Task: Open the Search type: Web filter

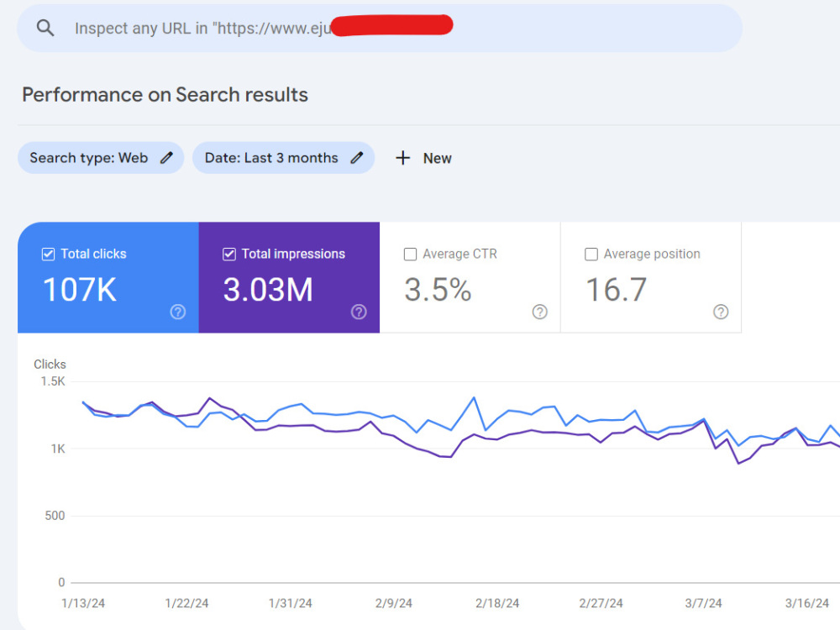Action: point(101,158)
